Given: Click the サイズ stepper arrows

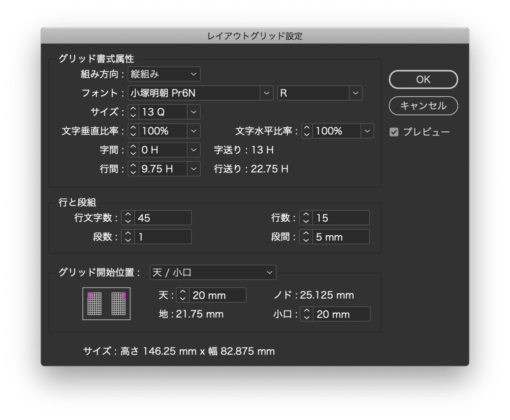Looking at the screenshot, I should tap(133, 112).
